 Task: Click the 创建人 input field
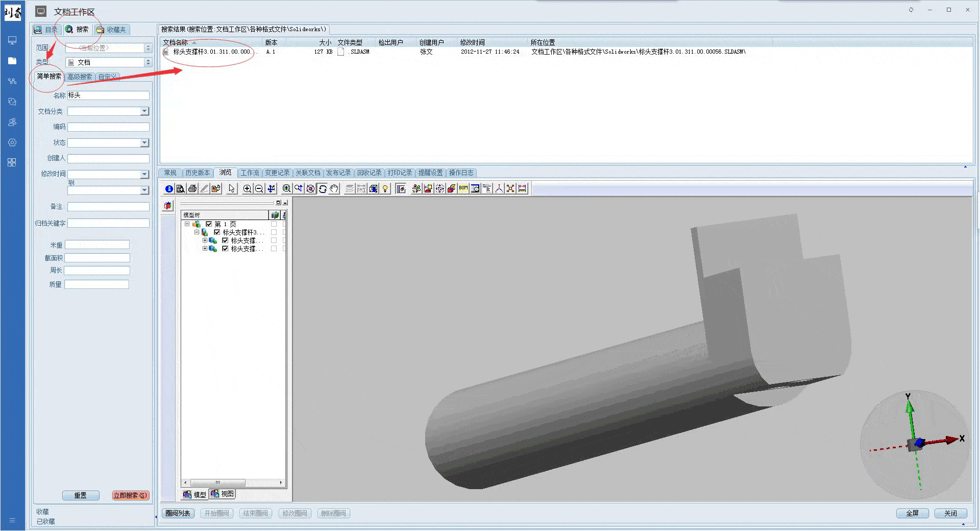point(108,159)
